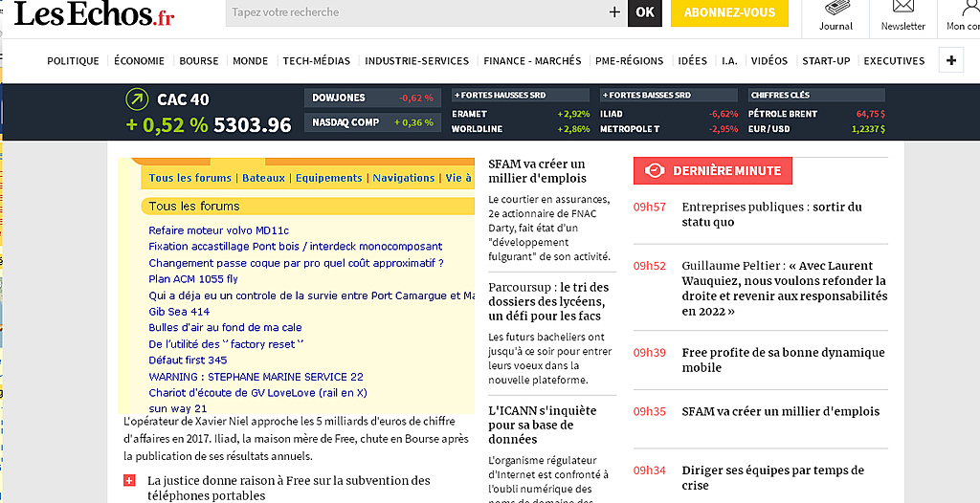Viewport: 980px width, 503px height.
Task: Open topic Changement passe coque par pro
Action: (x=297, y=263)
